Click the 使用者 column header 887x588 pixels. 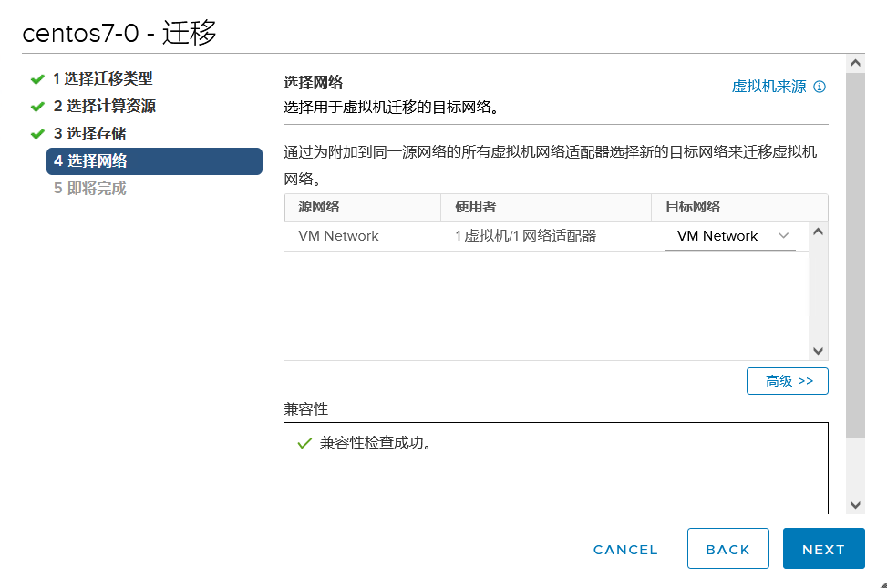click(546, 207)
